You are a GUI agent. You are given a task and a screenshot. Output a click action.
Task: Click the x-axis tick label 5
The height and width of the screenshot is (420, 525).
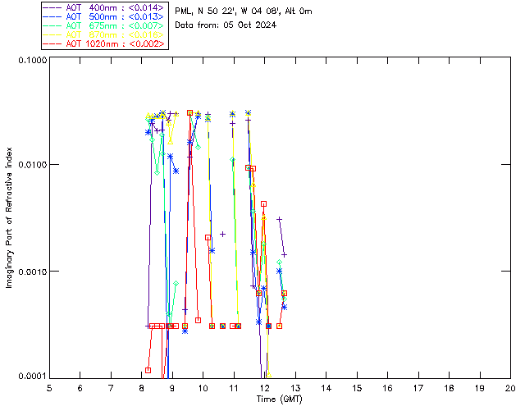coord(49,387)
